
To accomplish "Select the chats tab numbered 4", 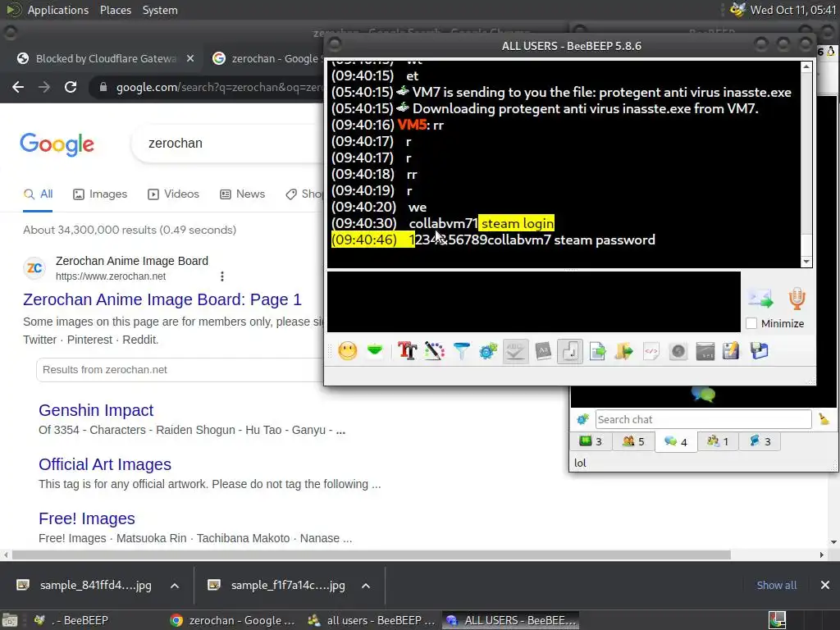I will pyautogui.click(x=676, y=441).
